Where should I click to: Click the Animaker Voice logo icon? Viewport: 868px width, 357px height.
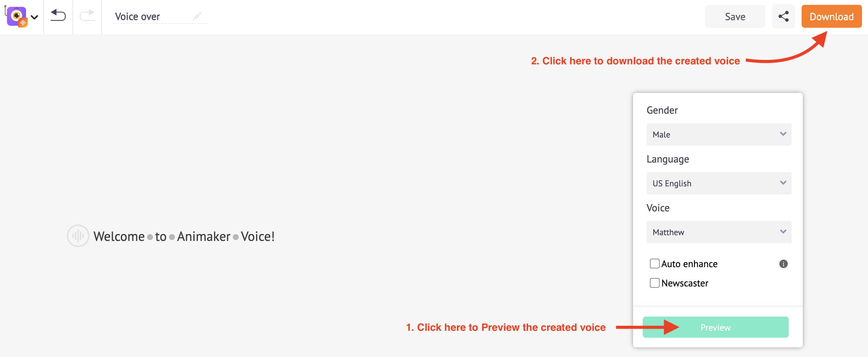[17, 16]
